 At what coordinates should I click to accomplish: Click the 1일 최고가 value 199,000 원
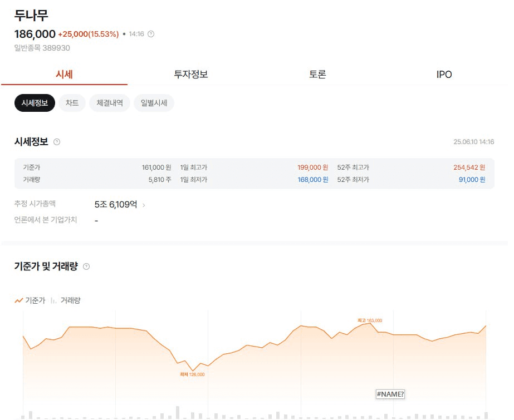(x=313, y=167)
